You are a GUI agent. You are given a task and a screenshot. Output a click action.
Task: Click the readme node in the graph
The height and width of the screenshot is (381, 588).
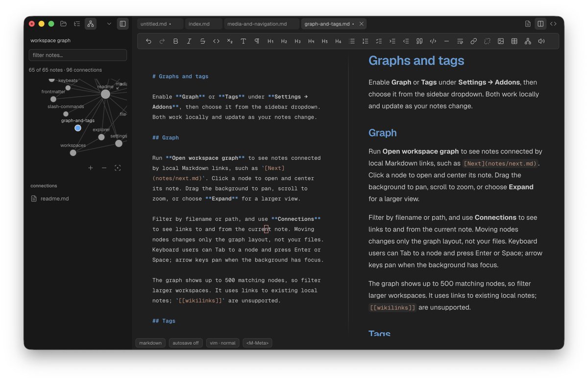(105, 94)
